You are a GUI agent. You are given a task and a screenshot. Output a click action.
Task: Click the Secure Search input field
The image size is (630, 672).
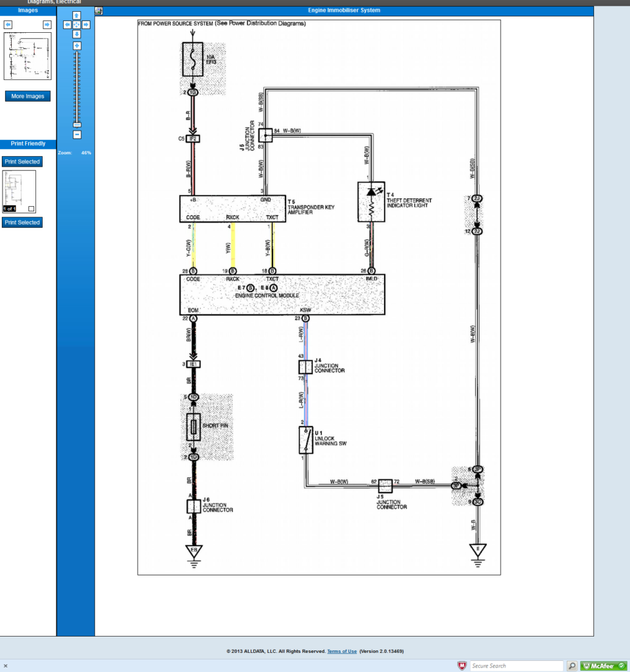point(516,665)
